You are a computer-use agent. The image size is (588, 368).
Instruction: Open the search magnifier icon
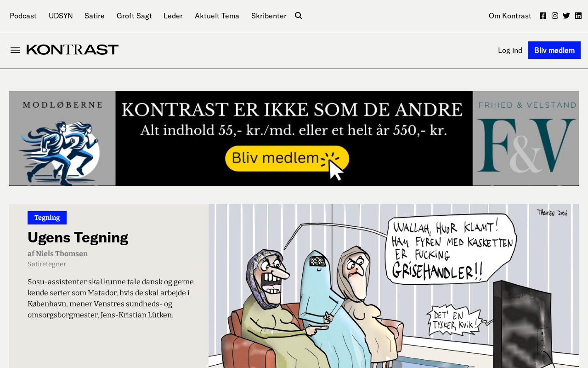tap(299, 16)
